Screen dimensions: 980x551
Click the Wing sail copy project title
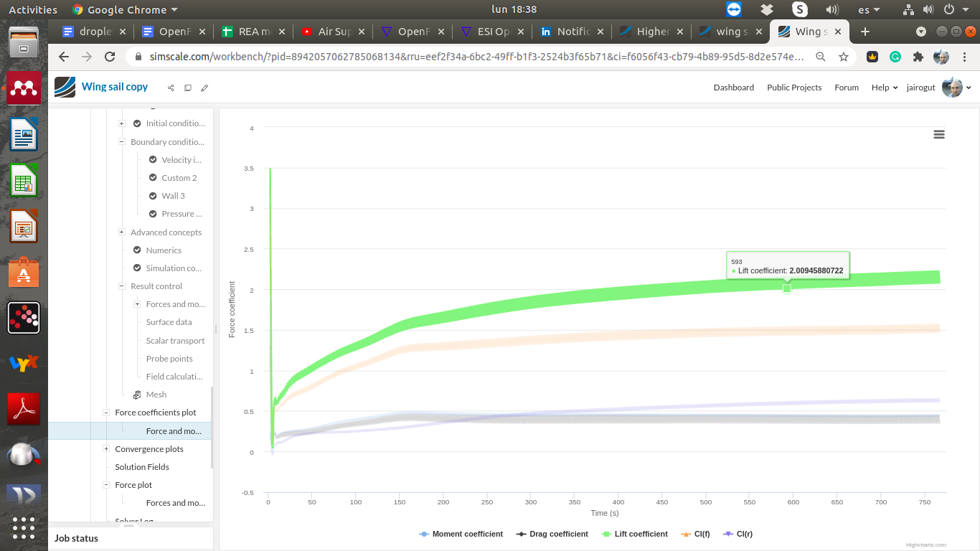tap(115, 87)
